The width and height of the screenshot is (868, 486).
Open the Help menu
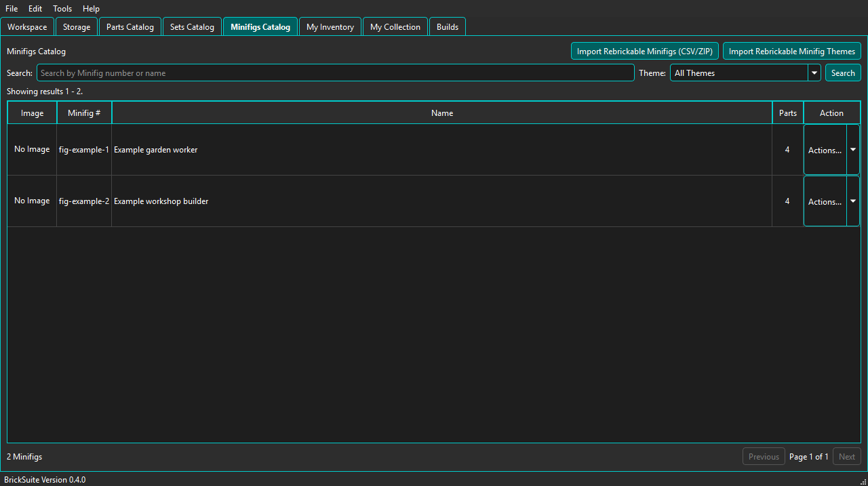(91, 9)
